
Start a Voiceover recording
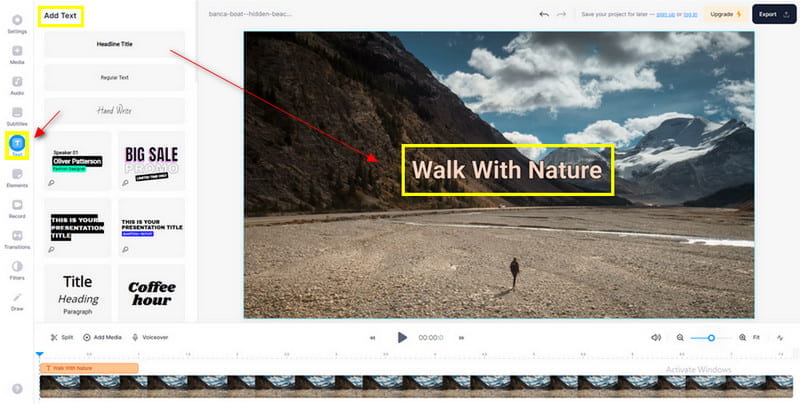pos(150,337)
